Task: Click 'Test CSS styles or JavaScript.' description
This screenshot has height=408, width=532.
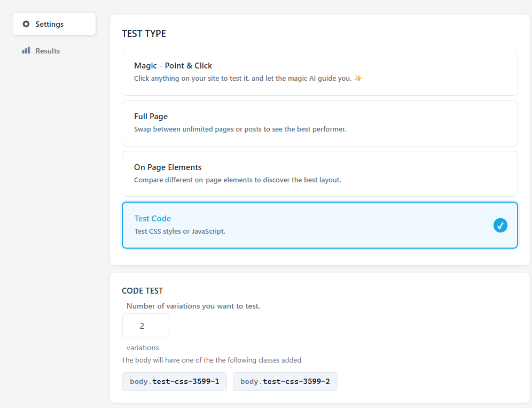Action: click(180, 232)
